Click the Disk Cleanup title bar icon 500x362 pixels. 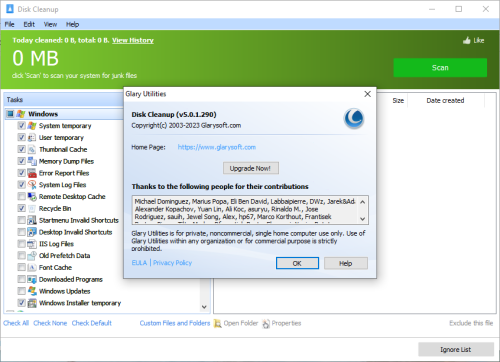click(x=10, y=9)
